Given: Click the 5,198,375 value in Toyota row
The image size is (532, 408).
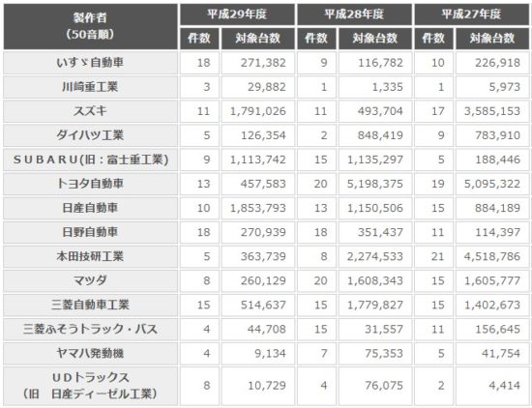Looking at the screenshot, I should pos(375,184).
